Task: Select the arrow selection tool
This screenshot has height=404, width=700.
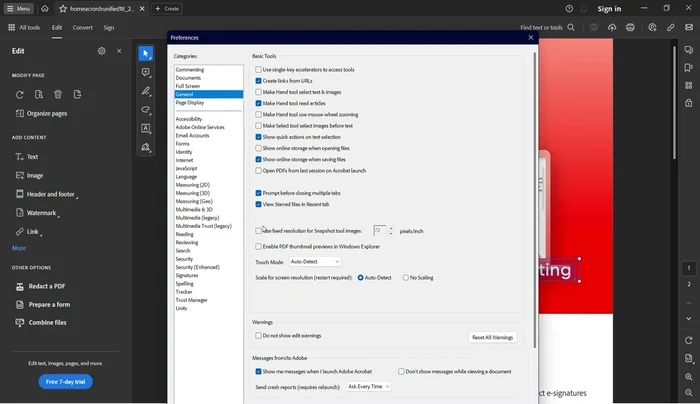Action: click(x=146, y=53)
